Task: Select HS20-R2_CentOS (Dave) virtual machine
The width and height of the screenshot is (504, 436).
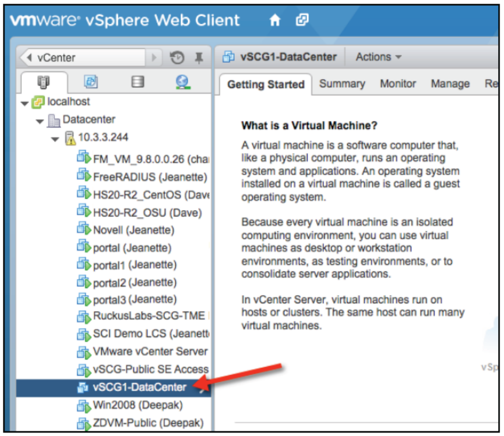Action: pos(151,195)
